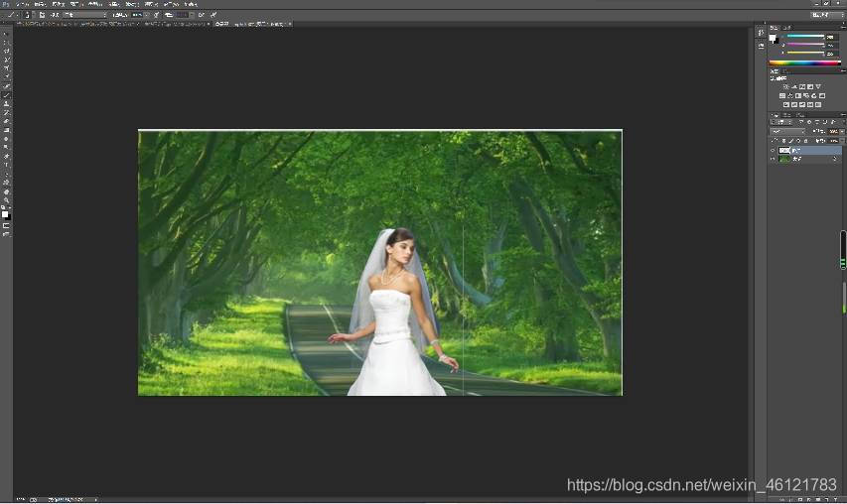Switch to the first document tab
The height and width of the screenshot is (504, 847).
77,24
